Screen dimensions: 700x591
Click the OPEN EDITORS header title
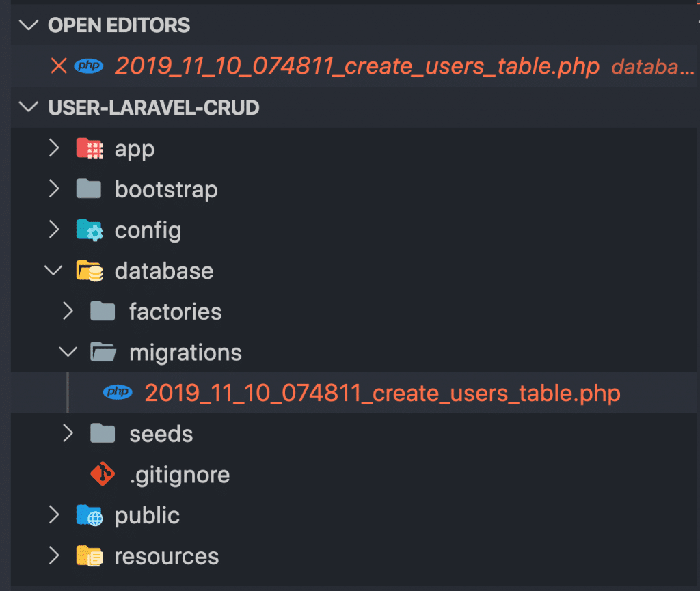tap(119, 25)
